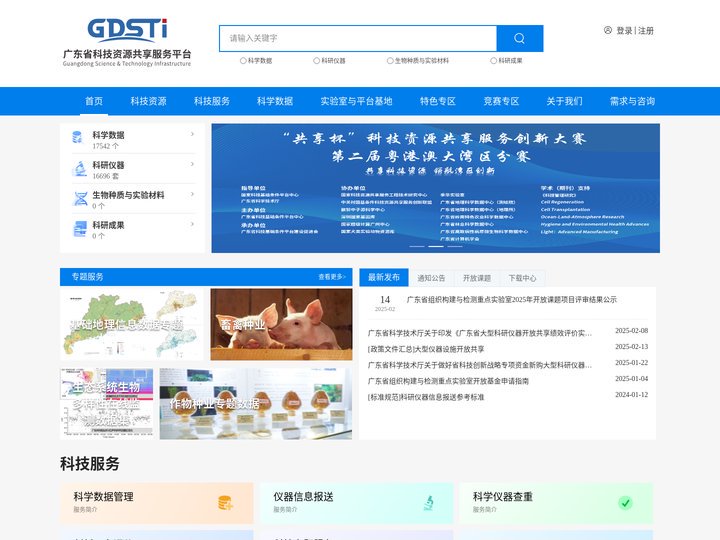Select the 科研成果 search radio button

coord(494,61)
